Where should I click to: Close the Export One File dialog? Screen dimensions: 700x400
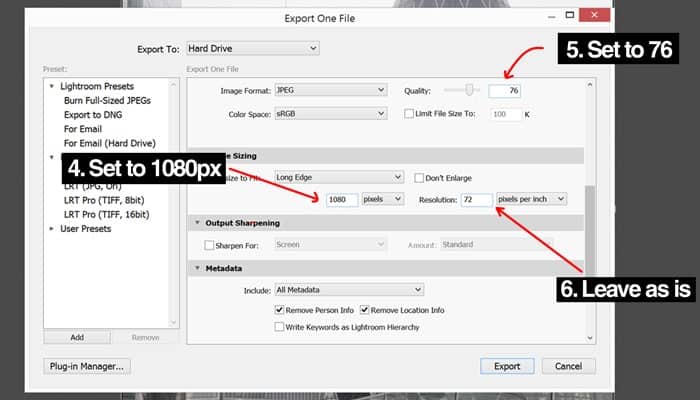pyautogui.click(x=594, y=15)
